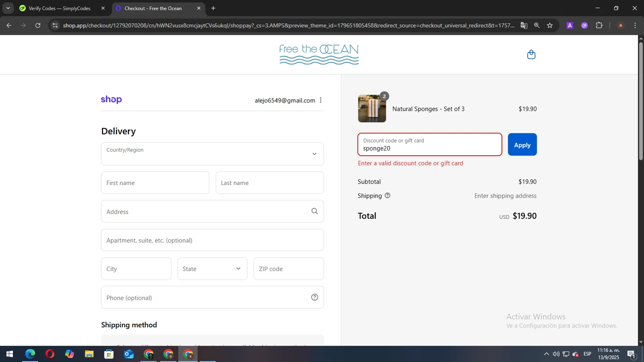Screen dimensions: 644x362
Task: Click Natural Sponges - Set of 3 title
Action: tap(428, 109)
